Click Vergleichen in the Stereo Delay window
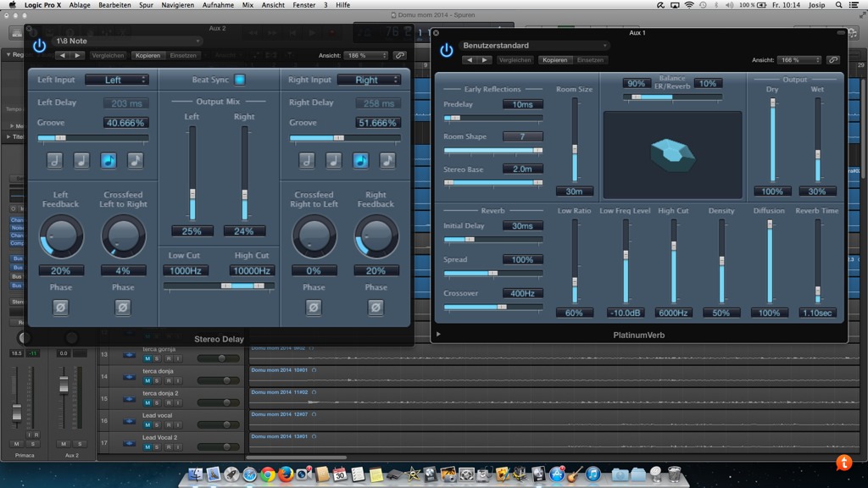The width and height of the screenshot is (868, 488). coord(108,55)
